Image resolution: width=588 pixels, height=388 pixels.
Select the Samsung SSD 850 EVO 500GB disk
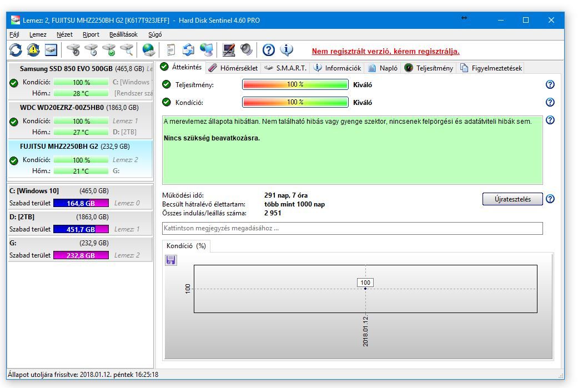[81, 80]
